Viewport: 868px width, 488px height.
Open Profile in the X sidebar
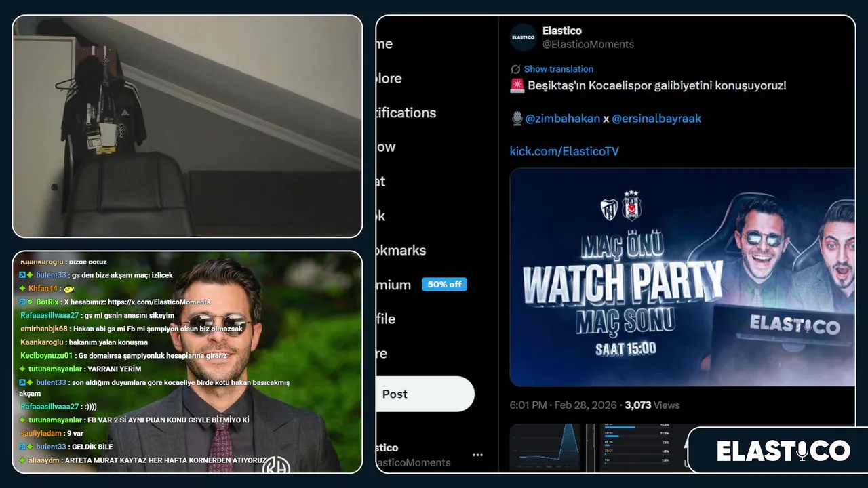coord(387,319)
